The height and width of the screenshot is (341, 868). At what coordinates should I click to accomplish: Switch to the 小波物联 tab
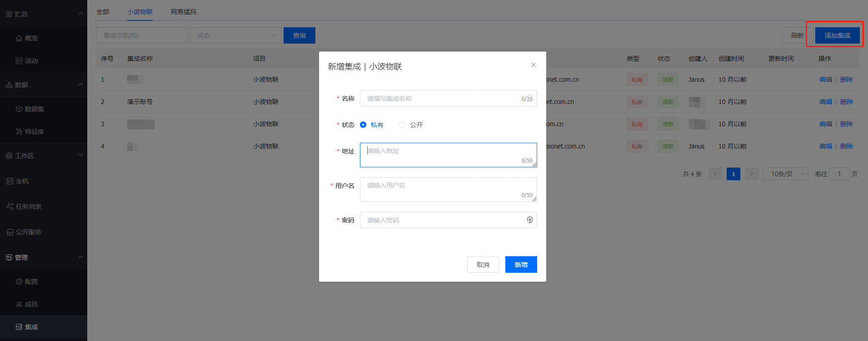(140, 12)
